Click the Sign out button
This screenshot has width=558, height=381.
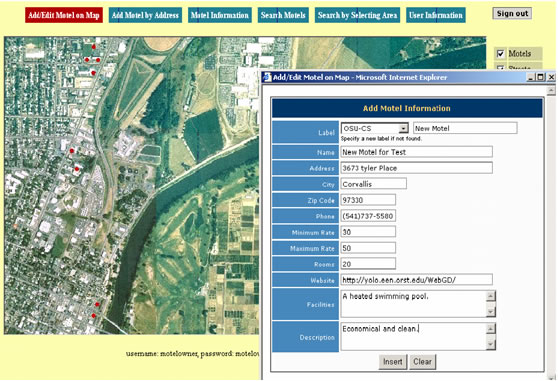point(512,14)
